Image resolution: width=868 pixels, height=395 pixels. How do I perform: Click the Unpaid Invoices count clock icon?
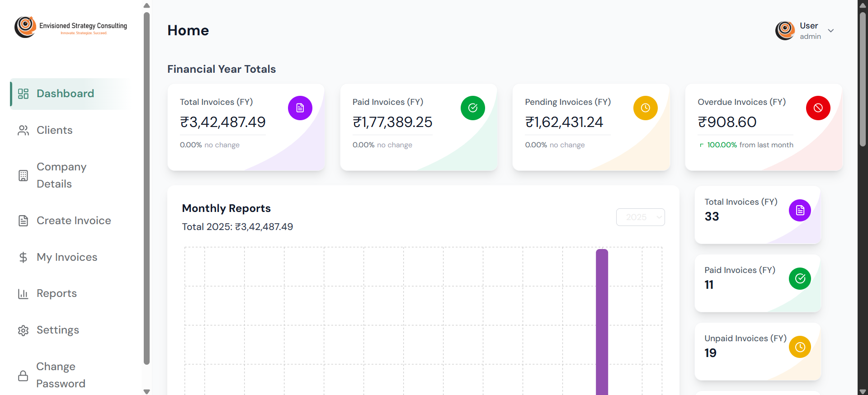(x=800, y=347)
